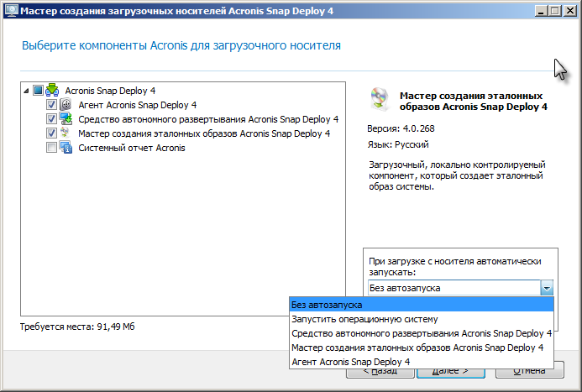Viewport: 582px width, 392px height.
Task: Enable Системный отчет Acronis checkbox
Action: (51, 148)
